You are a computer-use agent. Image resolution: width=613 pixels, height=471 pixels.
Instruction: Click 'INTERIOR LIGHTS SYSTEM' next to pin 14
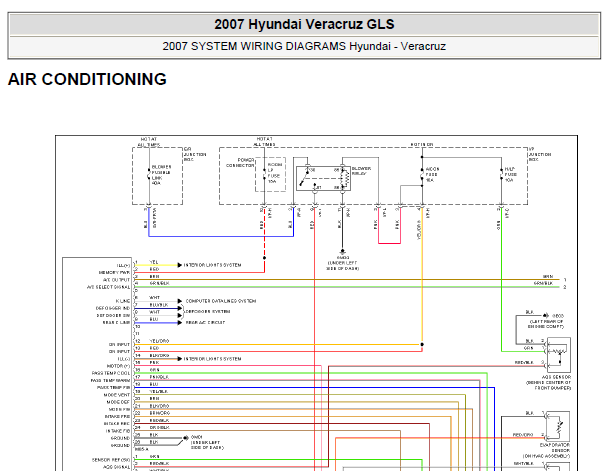(x=212, y=359)
